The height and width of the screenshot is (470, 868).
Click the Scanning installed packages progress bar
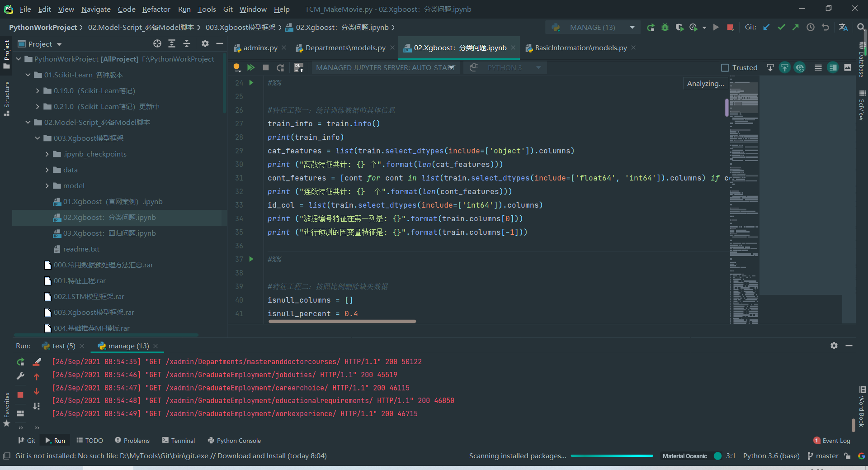tap(612, 456)
